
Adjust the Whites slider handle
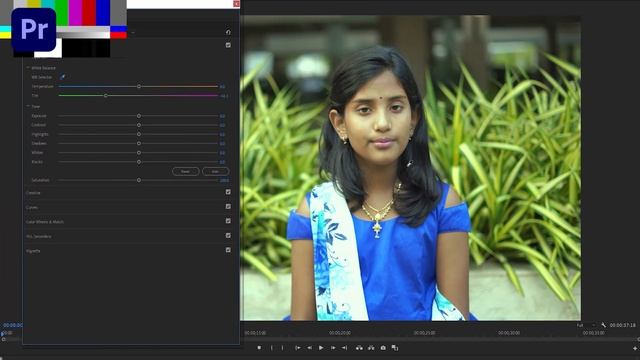(x=139, y=153)
